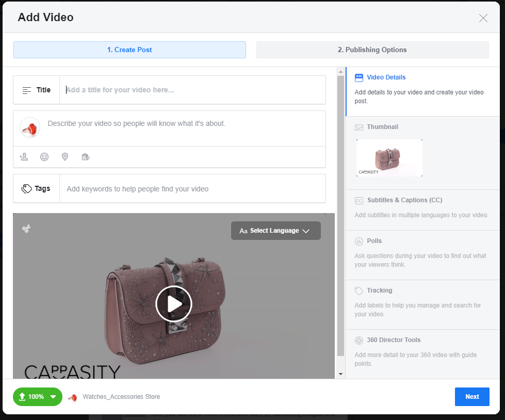Click the Add Video dialog heading

point(45,18)
